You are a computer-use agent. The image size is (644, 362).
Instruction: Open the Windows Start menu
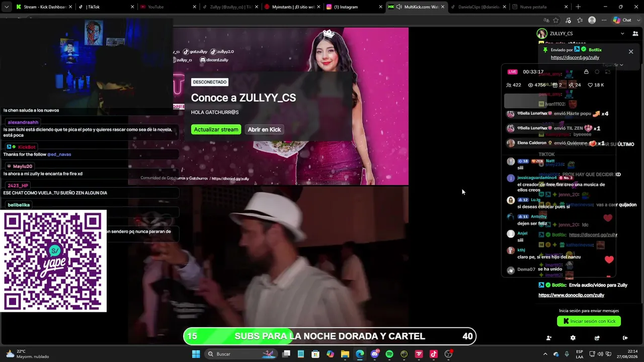click(196, 354)
